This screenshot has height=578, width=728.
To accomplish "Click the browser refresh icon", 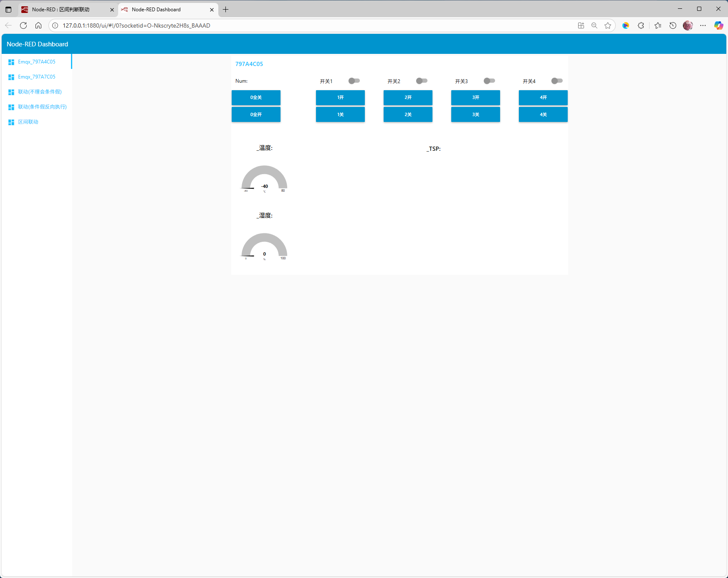I will pos(23,25).
